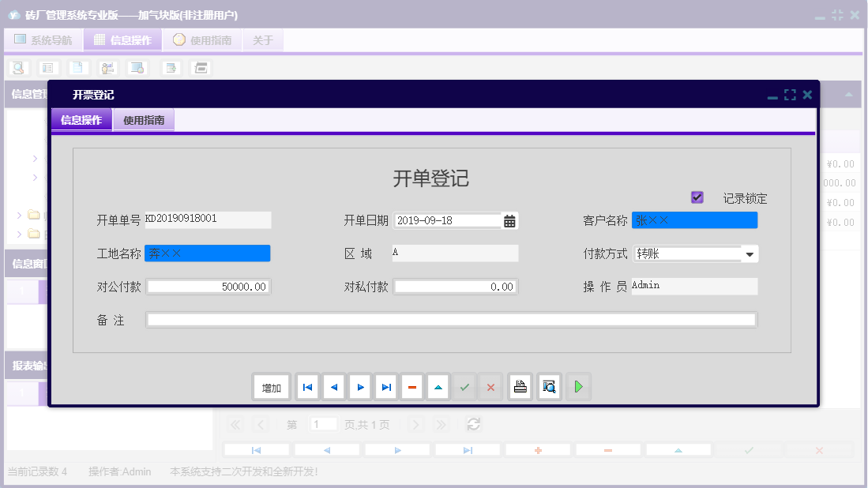Uncheck the 记录锁定 checkbox
Viewport: 868px width, 488px height.
pyautogui.click(x=697, y=197)
